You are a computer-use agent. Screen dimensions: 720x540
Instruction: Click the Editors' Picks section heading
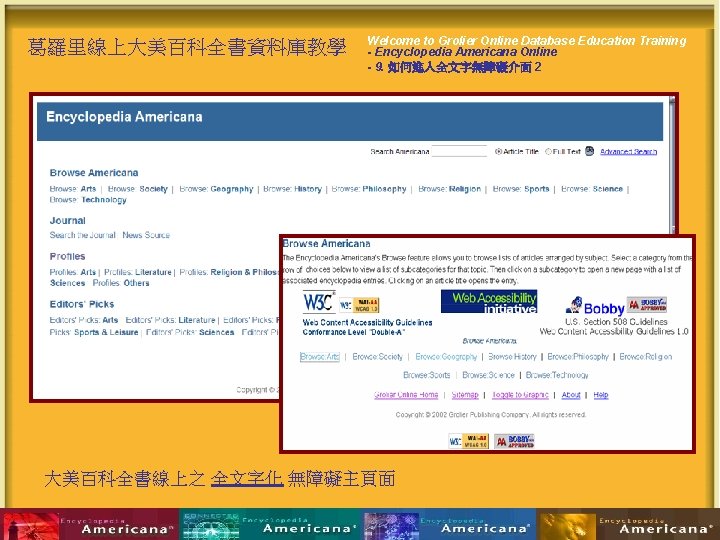click(x=82, y=304)
